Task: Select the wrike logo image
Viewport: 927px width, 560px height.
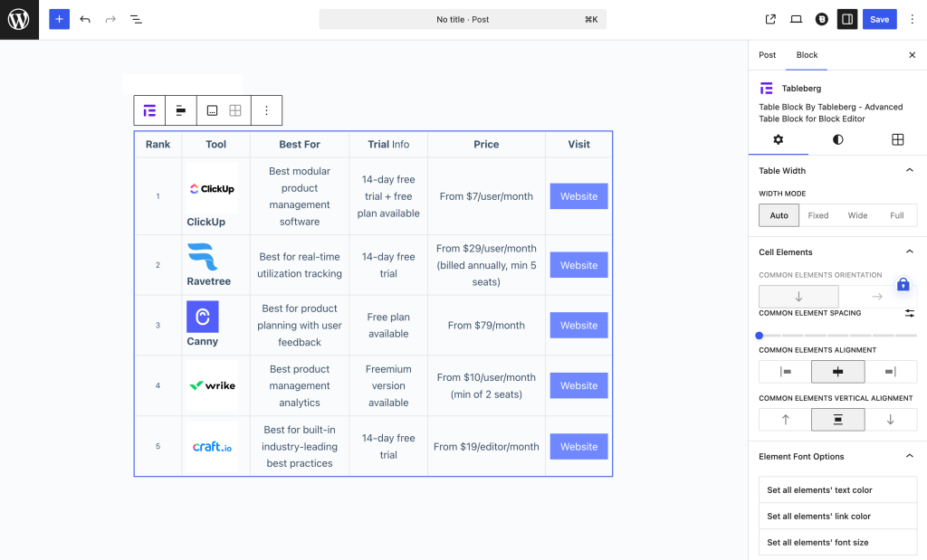Action: [212, 385]
